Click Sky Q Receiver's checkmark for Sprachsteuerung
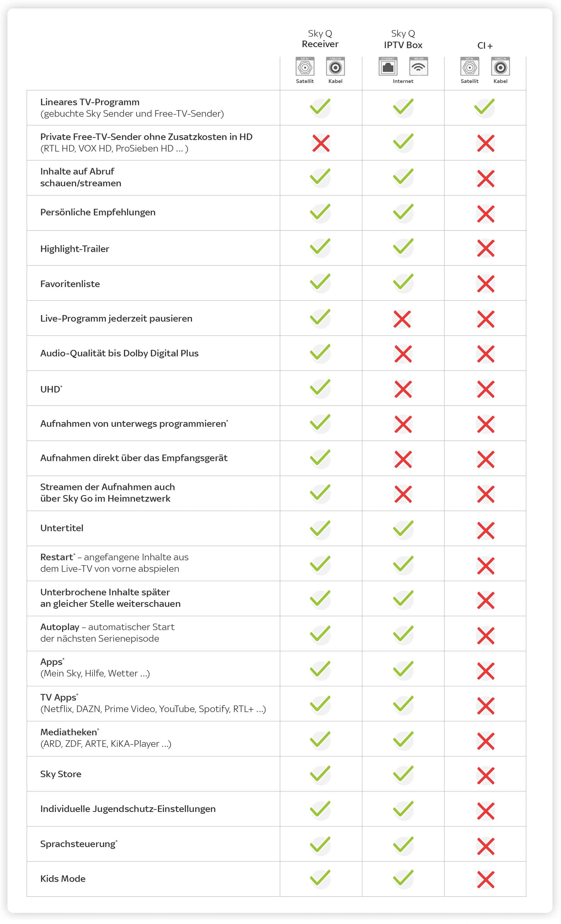 pyautogui.click(x=320, y=845)
